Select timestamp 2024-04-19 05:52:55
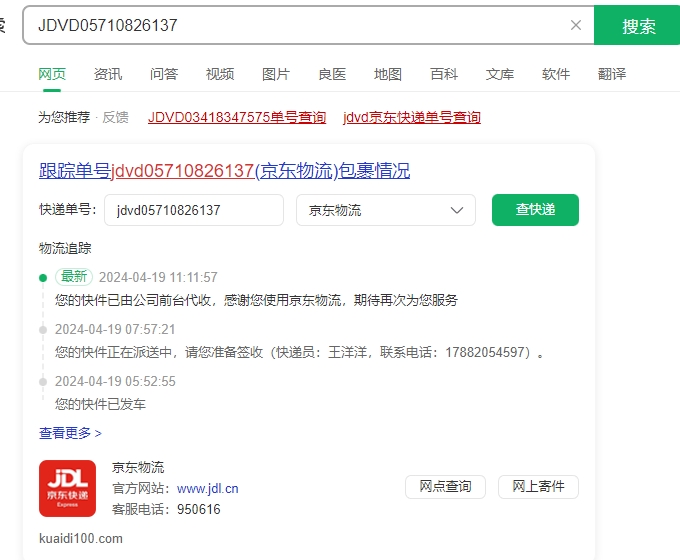The width and height of the screenshot is (680, 560). 115,381
